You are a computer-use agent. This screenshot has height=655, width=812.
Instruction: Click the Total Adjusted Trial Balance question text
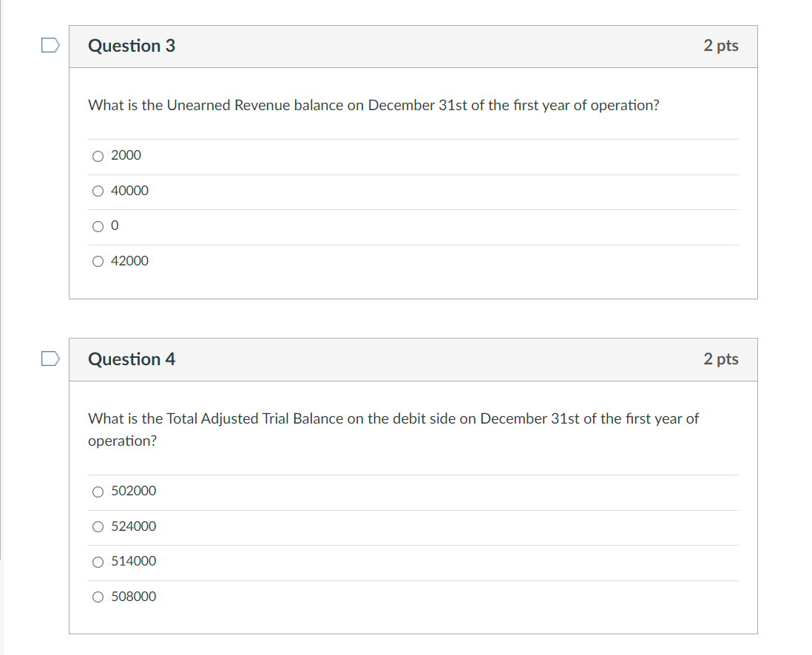tap(393, 430)
